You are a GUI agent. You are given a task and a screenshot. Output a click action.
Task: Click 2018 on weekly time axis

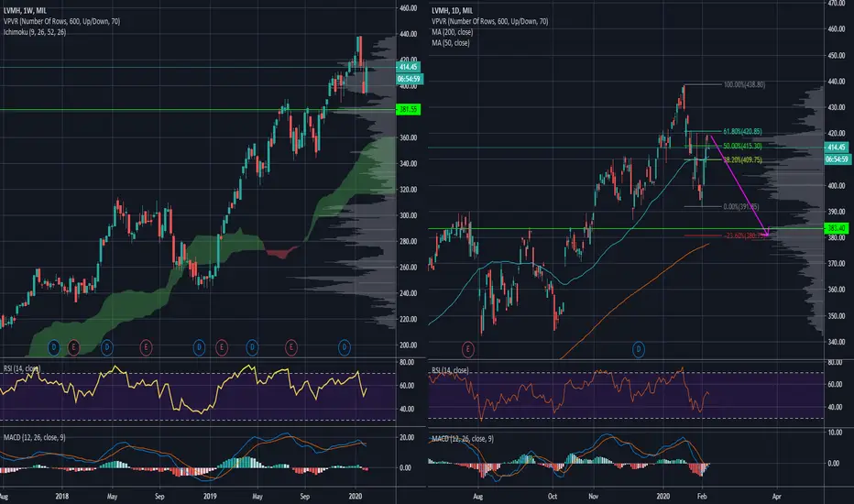61,497
